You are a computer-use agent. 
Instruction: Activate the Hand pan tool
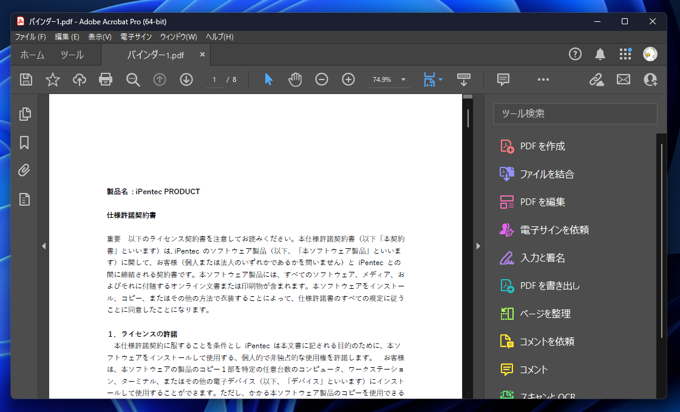coord(295,79)
